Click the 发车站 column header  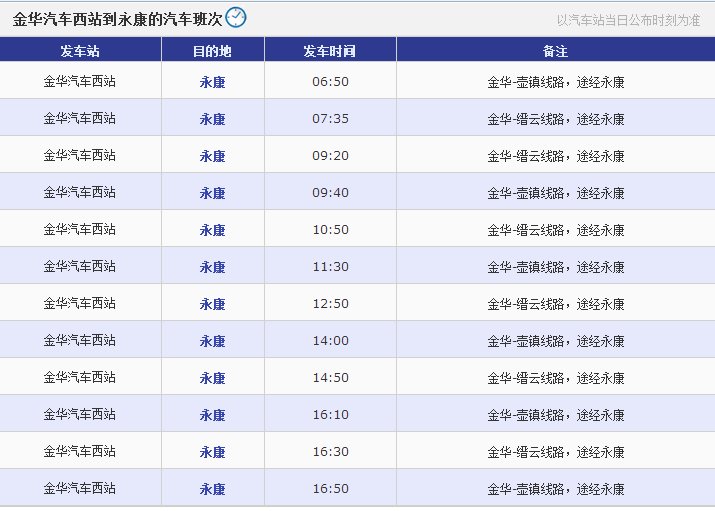point(80,51)
